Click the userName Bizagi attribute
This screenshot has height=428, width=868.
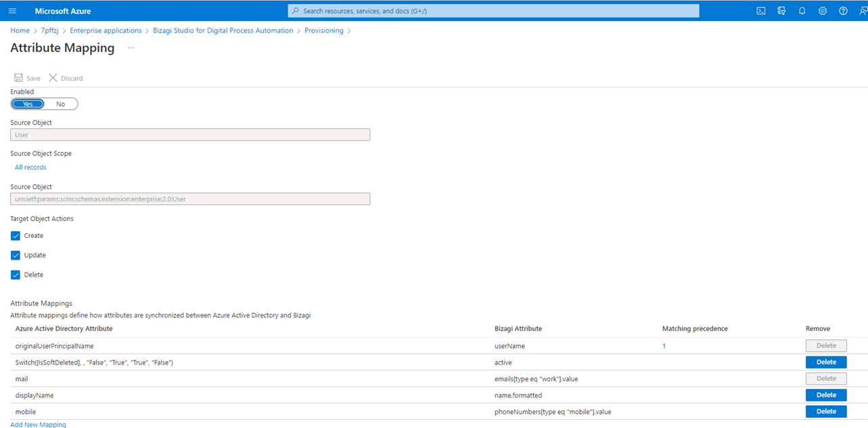click(x=509, y=346)
